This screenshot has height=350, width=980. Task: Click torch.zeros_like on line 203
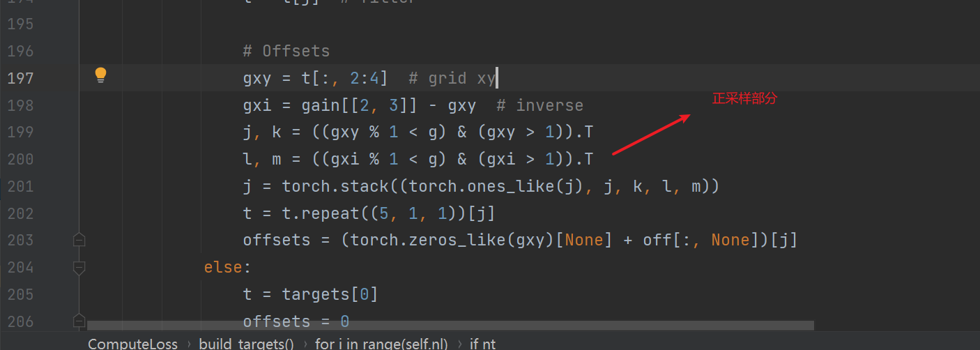point(428,241)
